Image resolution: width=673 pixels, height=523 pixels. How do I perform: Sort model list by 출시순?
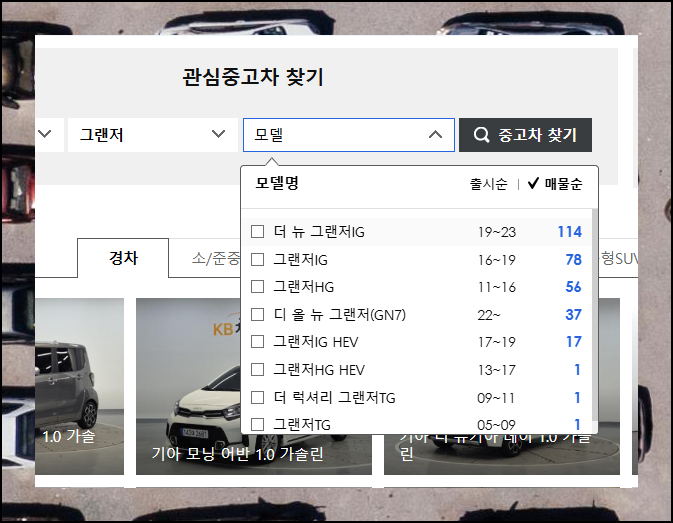(x=488, y=184)
